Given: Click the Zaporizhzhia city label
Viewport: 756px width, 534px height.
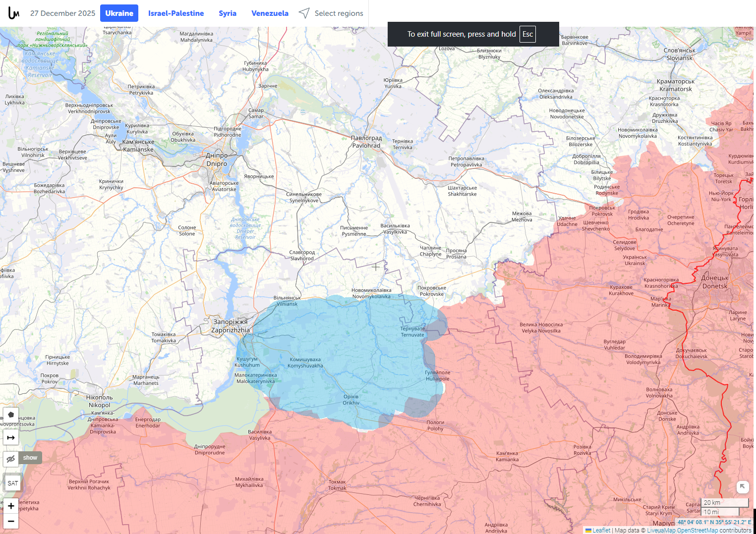Looking at the screenshot, I should point(231,326).
